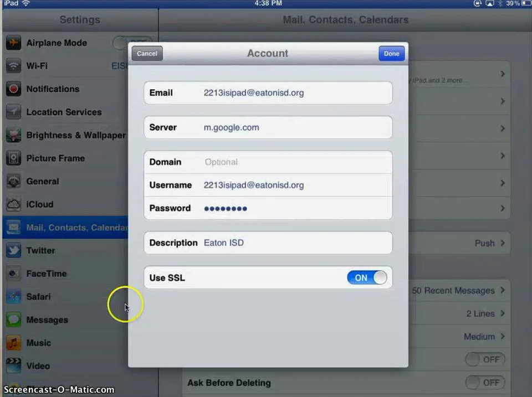Select Mail, Contacts, Calendars in sidebar
This screenshot has height=397, width=532.
click(65, 227)
